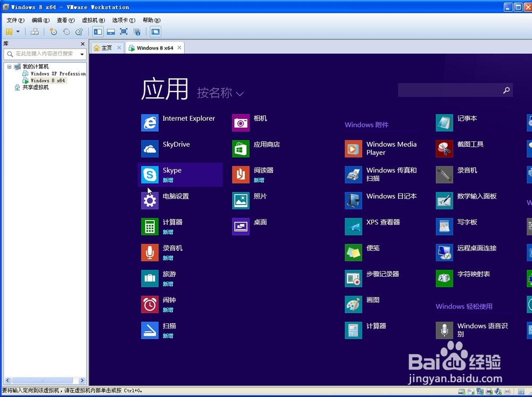Image resolution: width=532 pixels, height=397 pixels.
Task: Open orange 录音机 microphone app icon
Action: click(149, 252)
